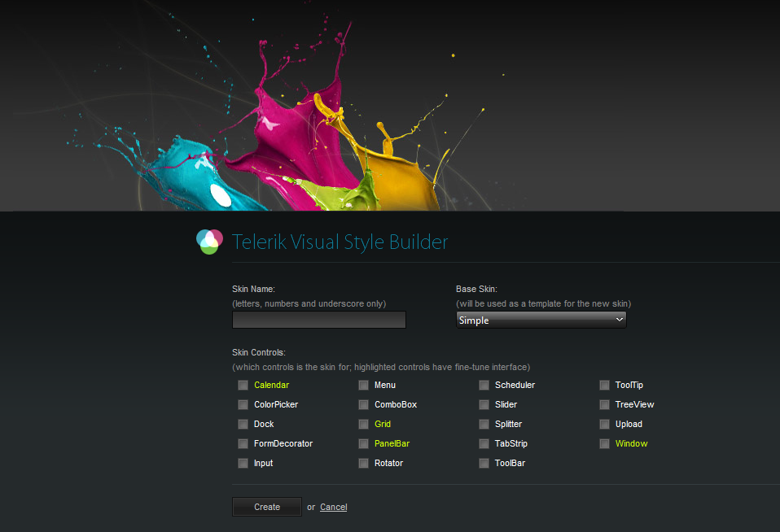
Task: Toggle the ToolBar checkbox
Action: pyautogui.click(x=484, y=464)
